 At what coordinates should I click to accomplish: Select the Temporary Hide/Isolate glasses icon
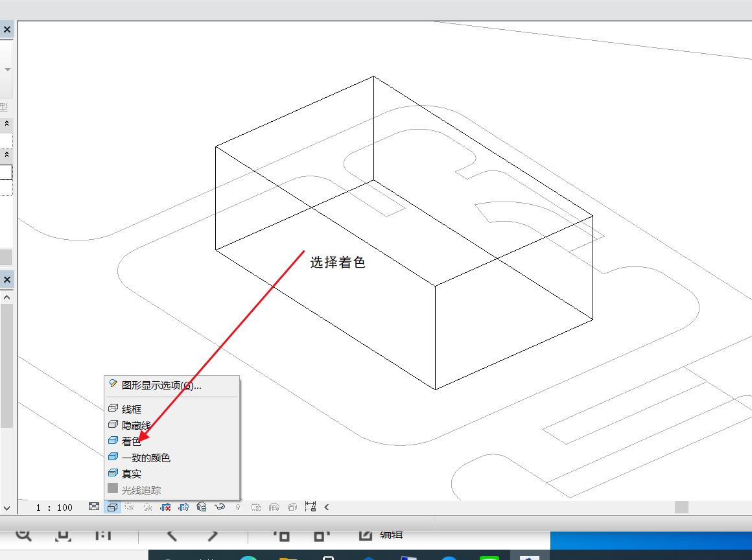[x=220, y=507]
